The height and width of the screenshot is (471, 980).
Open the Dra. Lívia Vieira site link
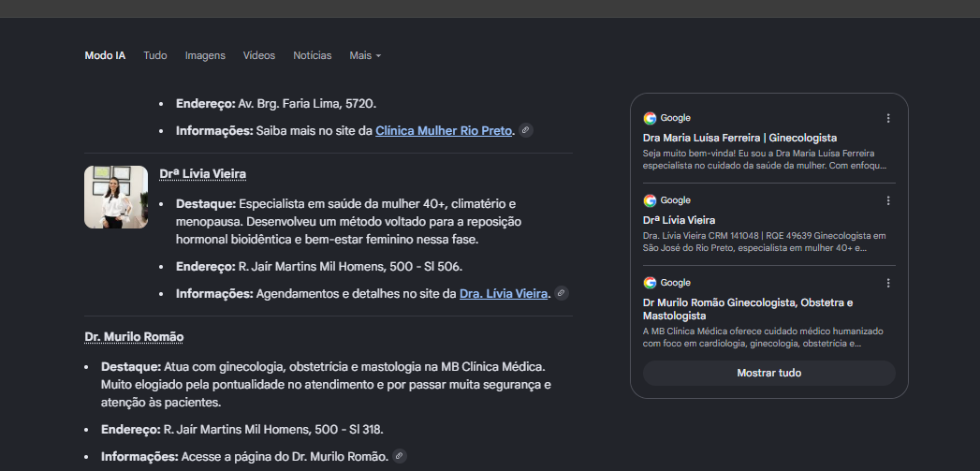[504, 293]
